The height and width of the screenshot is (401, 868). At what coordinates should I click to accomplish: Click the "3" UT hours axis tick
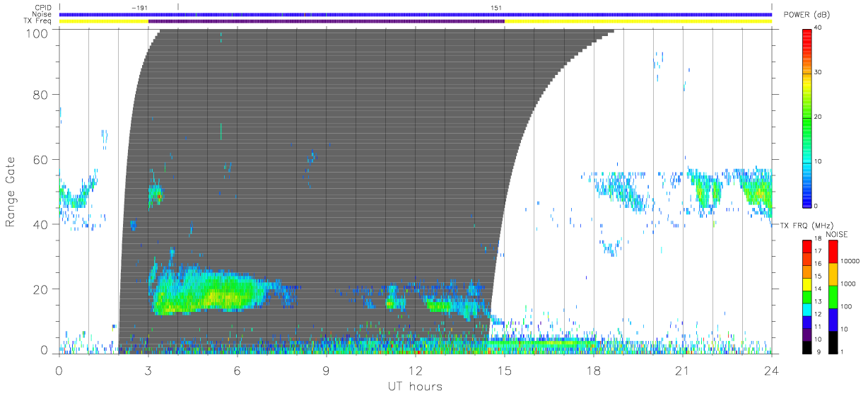coord(148,369)
